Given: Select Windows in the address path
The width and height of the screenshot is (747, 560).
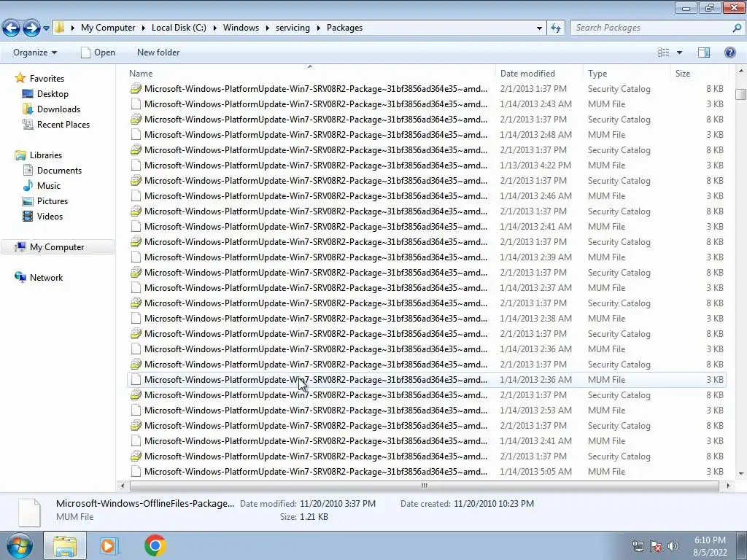Looking at the screenshot, I should click(241, 28).
